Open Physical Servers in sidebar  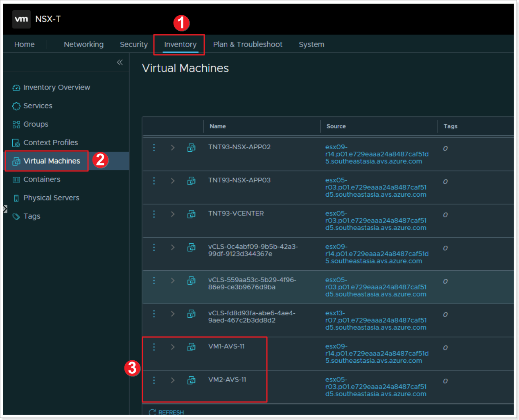point(51,198)
